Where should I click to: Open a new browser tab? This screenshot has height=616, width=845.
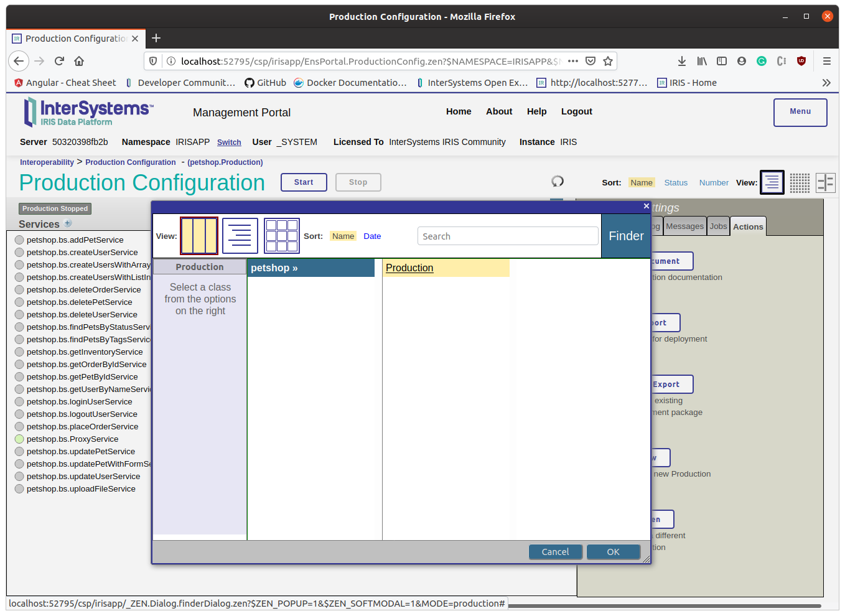pos(156,38)
